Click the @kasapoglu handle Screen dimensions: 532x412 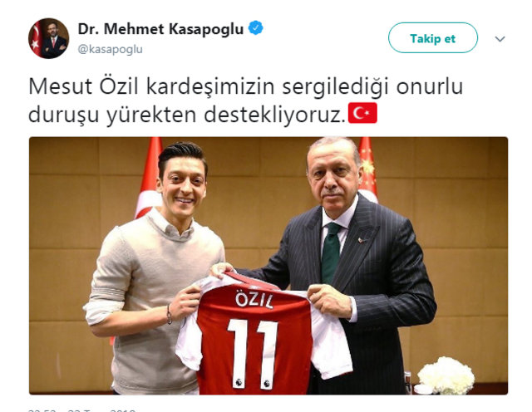[110, 50]
